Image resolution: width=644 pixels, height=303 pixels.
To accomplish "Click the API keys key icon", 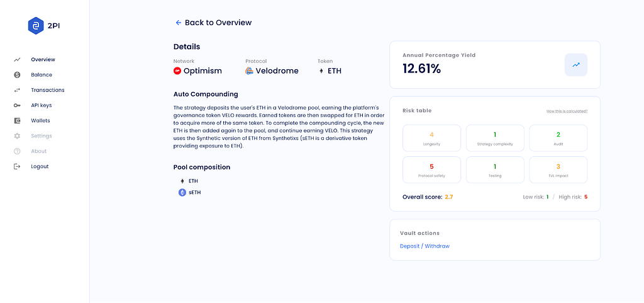I will click(x=17, y=105).
